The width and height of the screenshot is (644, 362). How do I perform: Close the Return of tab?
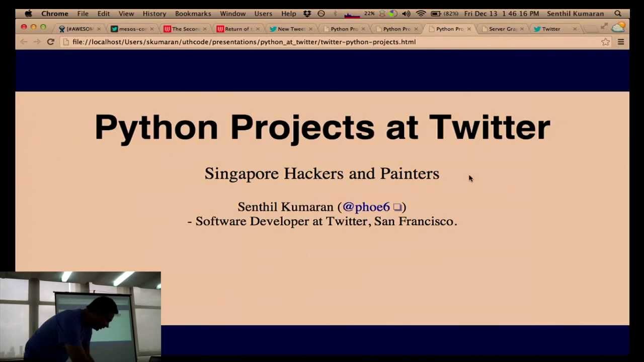257,29
